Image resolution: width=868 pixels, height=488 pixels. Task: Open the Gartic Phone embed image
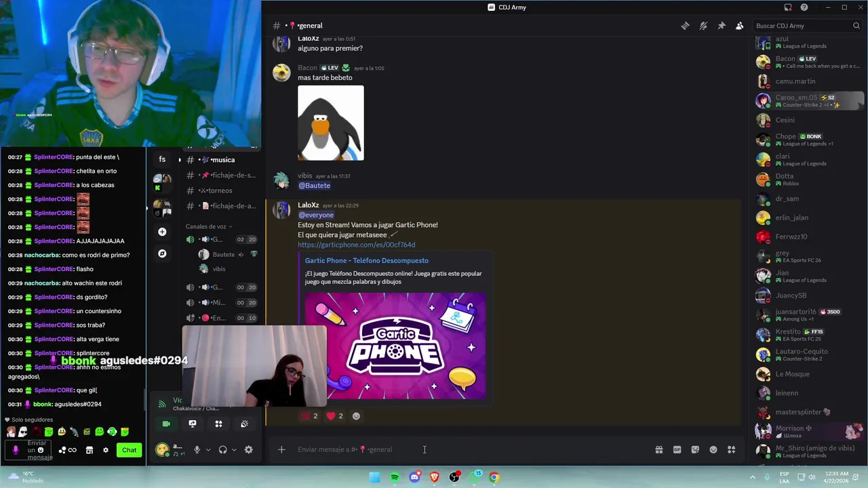coord(395,346)
